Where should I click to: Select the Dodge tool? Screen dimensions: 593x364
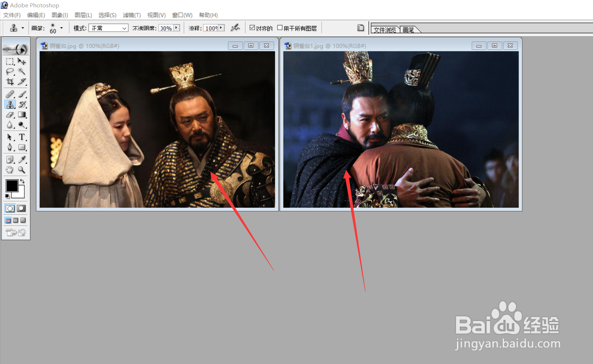pos(22,125)
